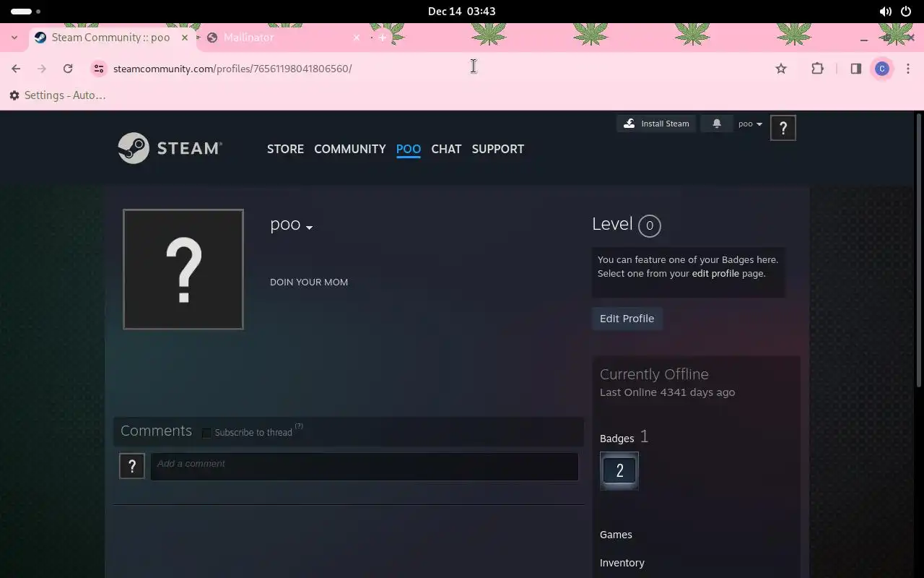Expand the tab search dropdown arrow
The width and height of the screenshot is (924, 578).
14,38
